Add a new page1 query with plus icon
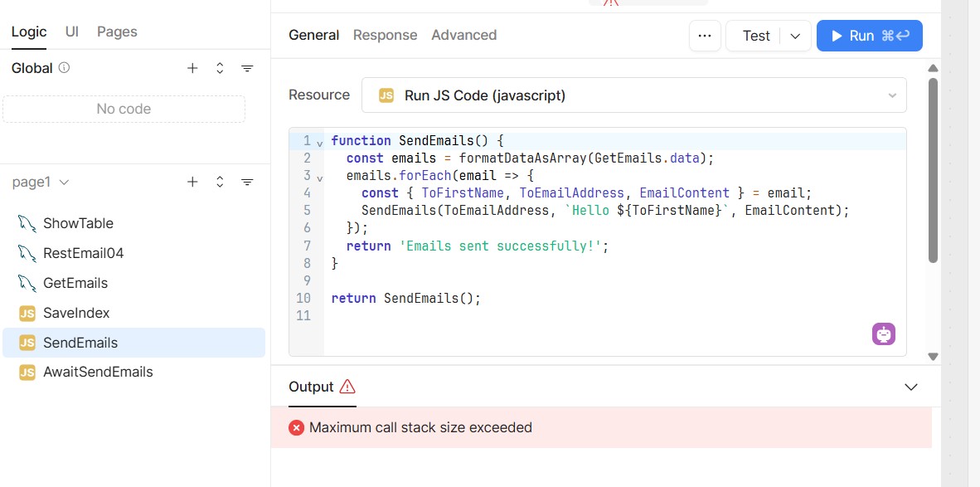Screen dimensions: 980x487 [192, 182]
